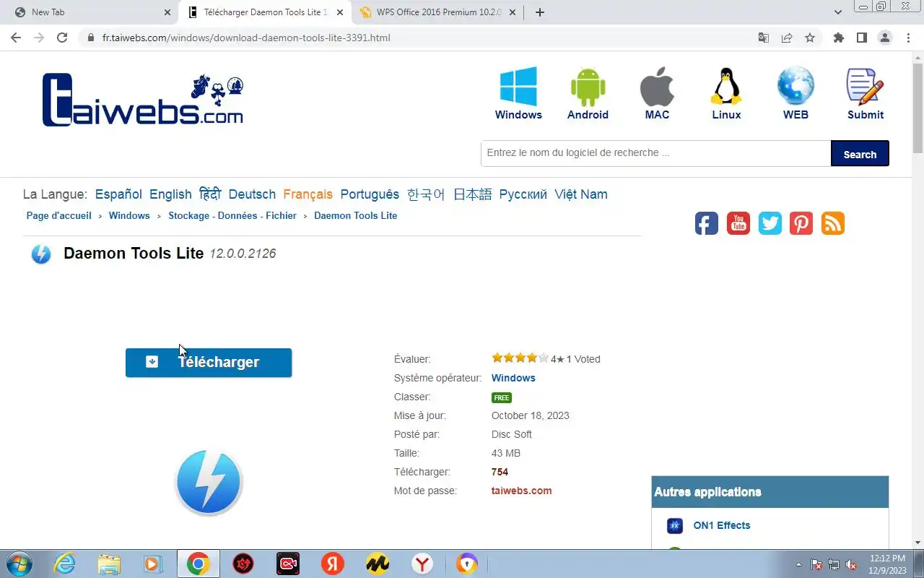Open the Windows Start button
Viewport: 924px width, 578px height.
coord(19,564)
